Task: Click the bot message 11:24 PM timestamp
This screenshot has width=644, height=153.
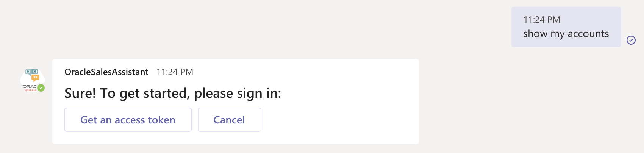Action: click(x=175, y=72)
